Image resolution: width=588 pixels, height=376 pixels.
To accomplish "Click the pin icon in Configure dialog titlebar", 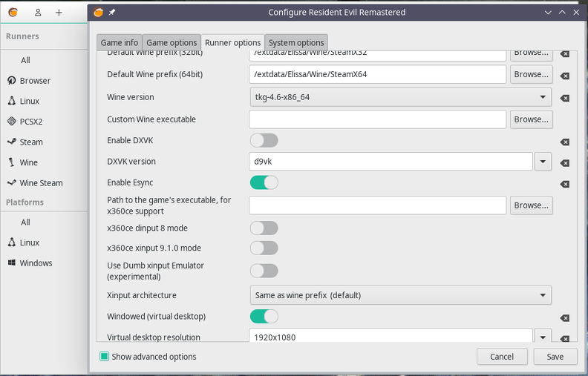I will pyautogui.click(x=112, y=13).
